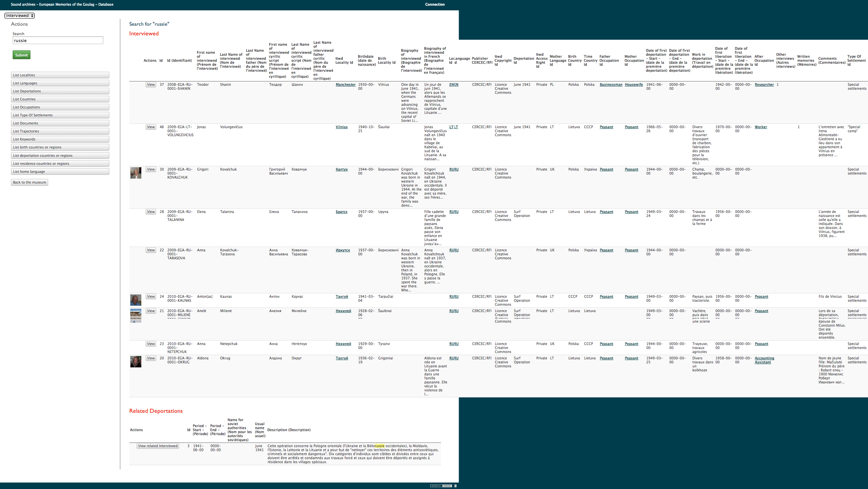Open List birth countries or regions
Viewport: 868px width, 489px height.
(x=60, y=148)
